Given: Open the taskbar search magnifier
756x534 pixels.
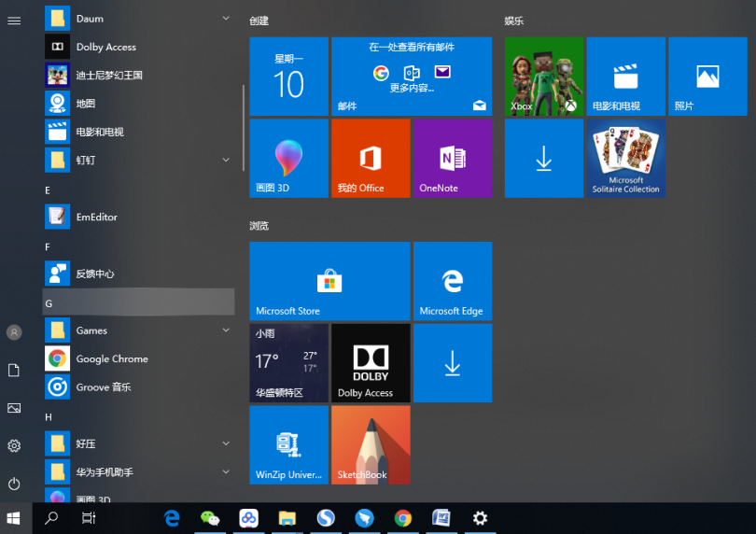Looking at the screenshot, I should (51, 518).
